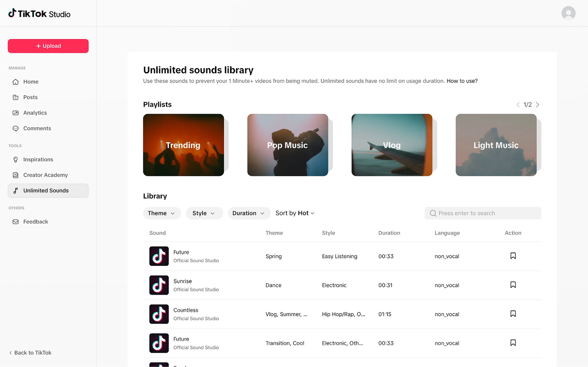Click the Sunrise sound title
Screen dimensions: 588x367
[x=183, y=281]
